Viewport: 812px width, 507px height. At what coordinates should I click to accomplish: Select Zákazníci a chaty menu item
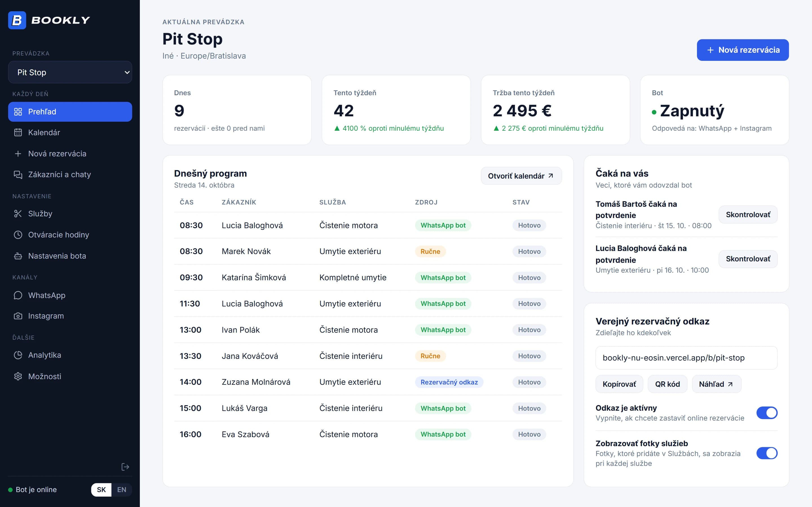(70, 174)
